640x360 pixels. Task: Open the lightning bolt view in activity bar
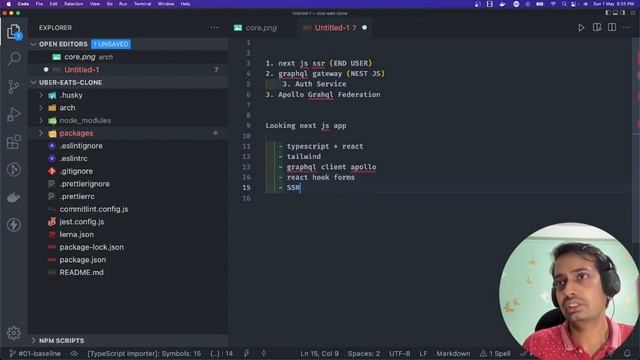pos(14,225)
